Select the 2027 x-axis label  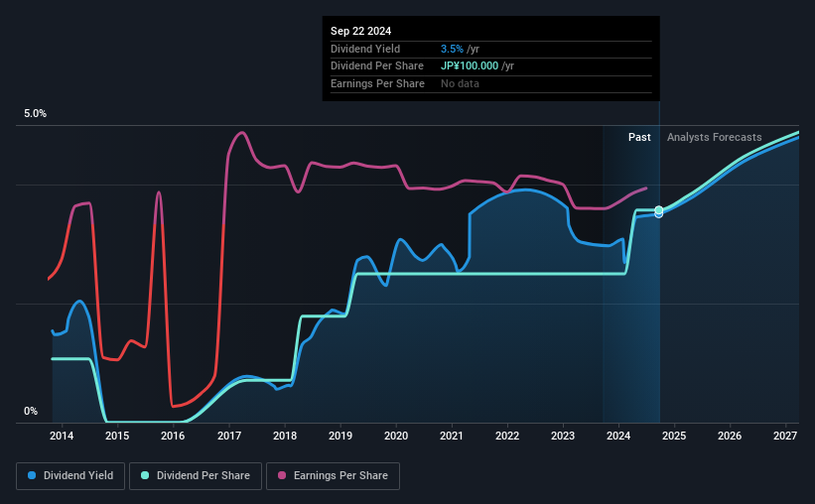pos(785,436)
